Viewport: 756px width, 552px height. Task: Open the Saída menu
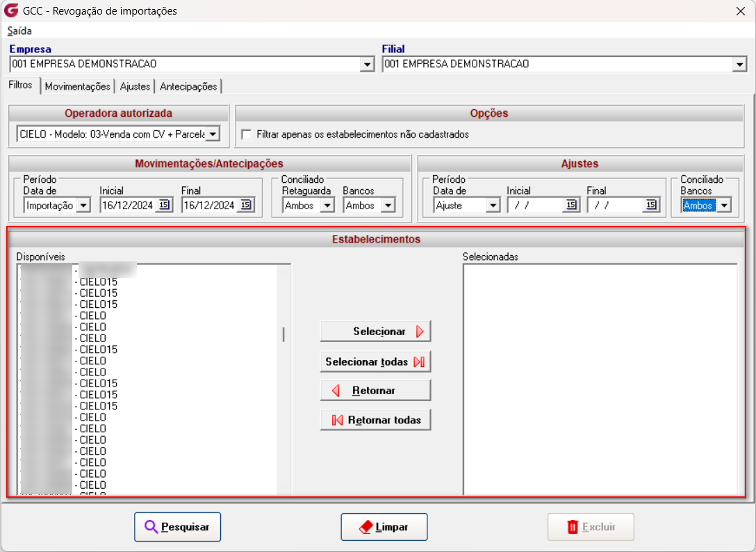coord(19,31)
